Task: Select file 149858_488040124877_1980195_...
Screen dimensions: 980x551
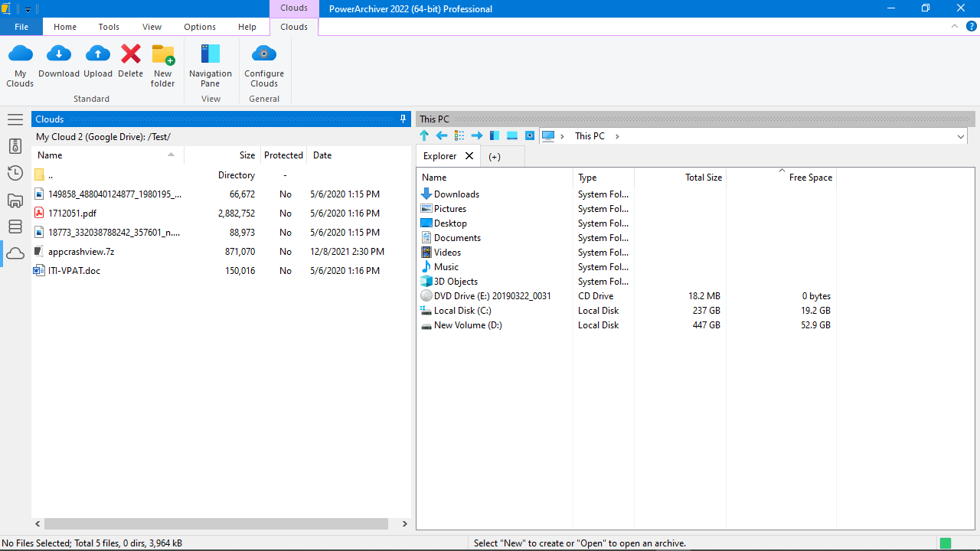Action: (x=222, y=194)
